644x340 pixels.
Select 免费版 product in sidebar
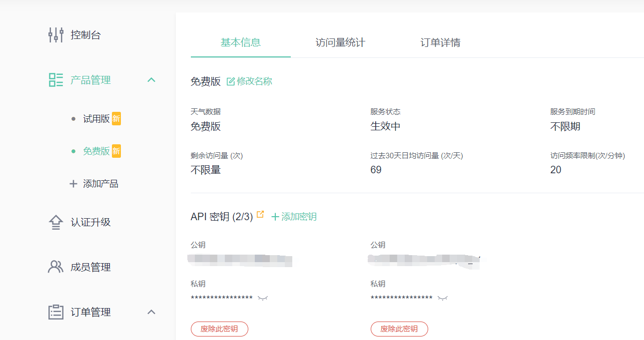(96, 151)
